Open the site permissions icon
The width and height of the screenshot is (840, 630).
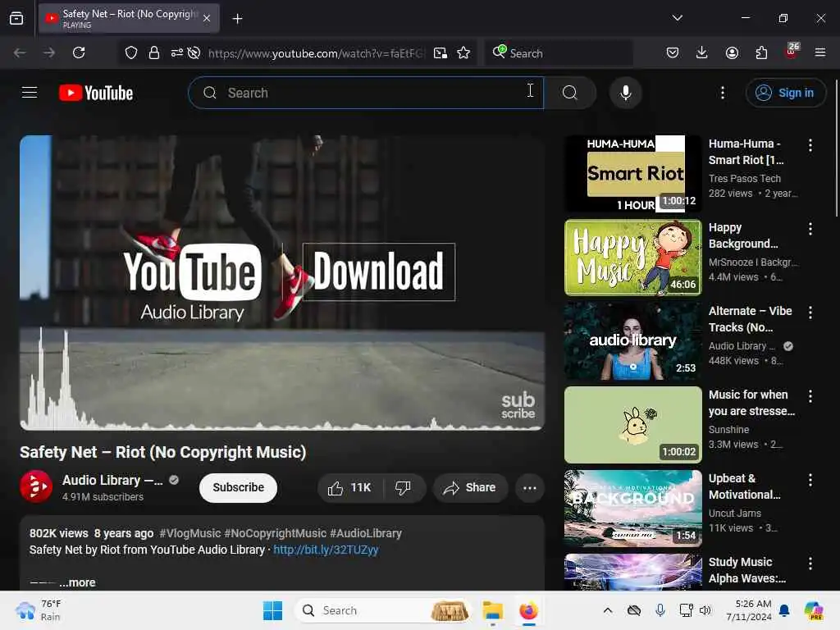click(177, 52)
